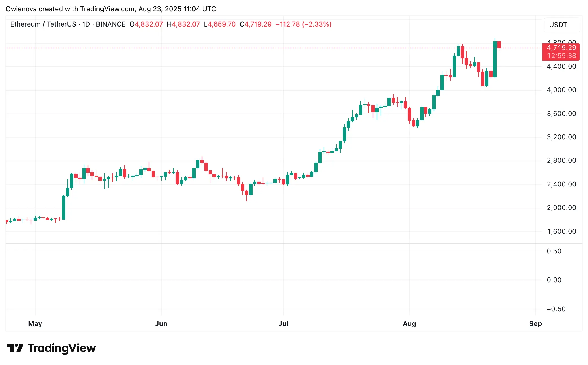Image resolution: width=588 pixels, height=365 pixels.
Task: Click the latest red candlestick at chart top
Action: tap(499, 45)
